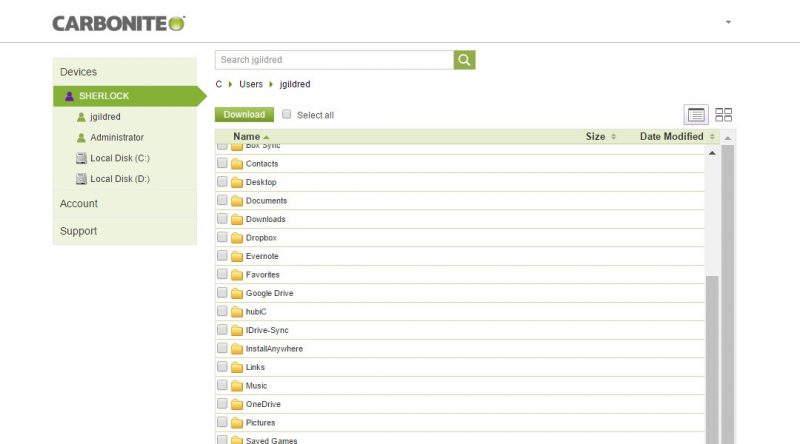The height and width of the screenshot is (444, 800).
Task: Open the OneDrive folder name
Action: click(263, 404)
